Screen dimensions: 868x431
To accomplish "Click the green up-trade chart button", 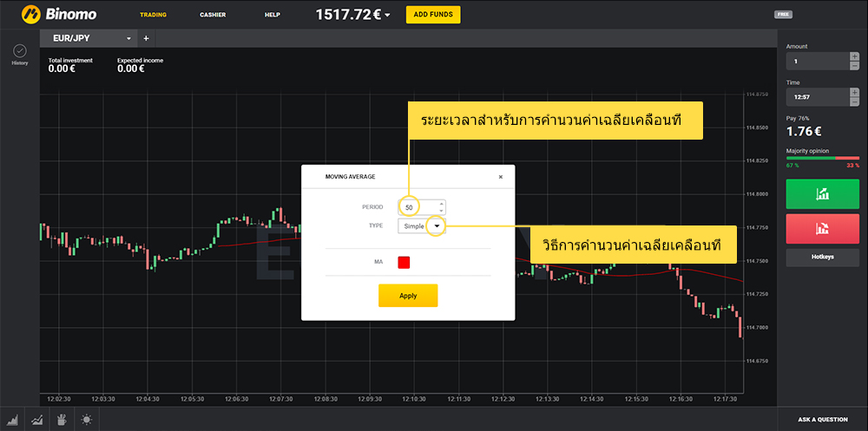I will point(822,194).
